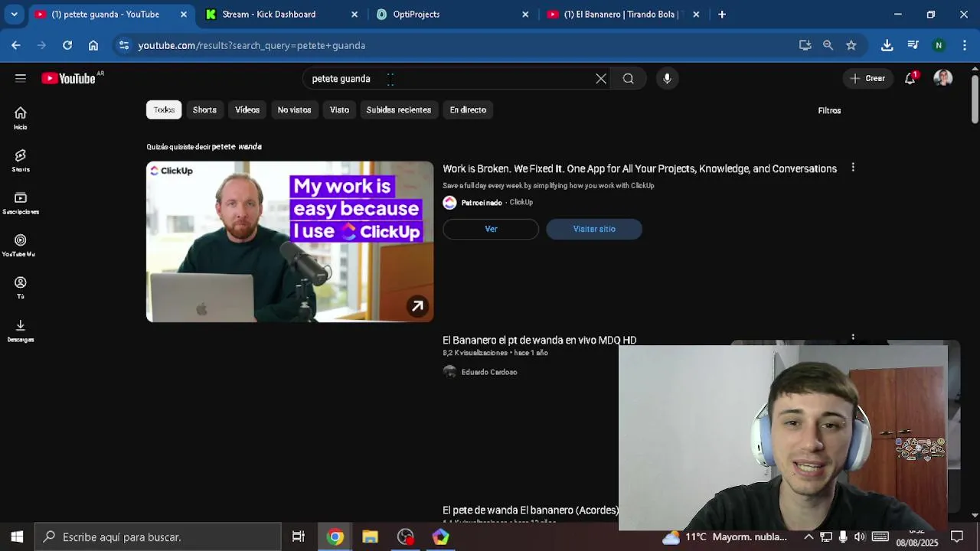Open YouTube Music in the sidebar

[x=21, y=246]
